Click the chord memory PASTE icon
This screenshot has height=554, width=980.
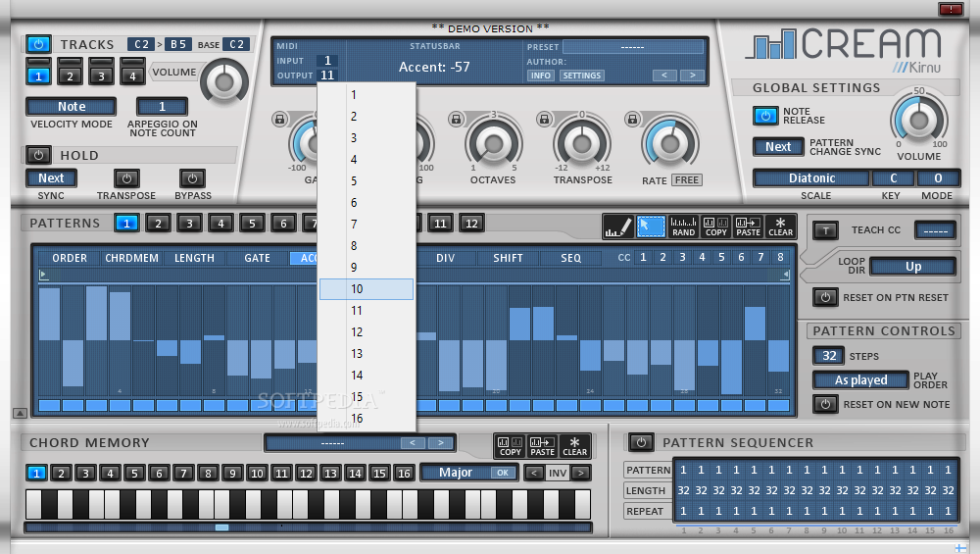click(543, 446)
